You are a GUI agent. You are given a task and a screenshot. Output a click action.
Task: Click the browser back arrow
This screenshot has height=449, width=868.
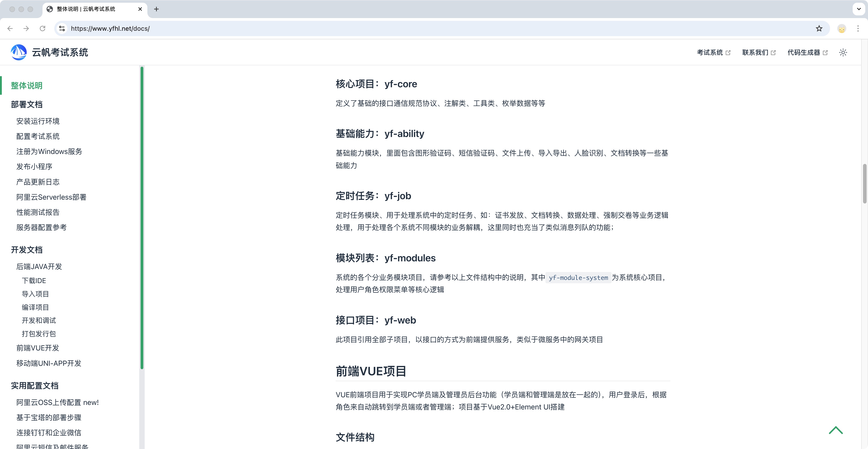tap(10, 29)
